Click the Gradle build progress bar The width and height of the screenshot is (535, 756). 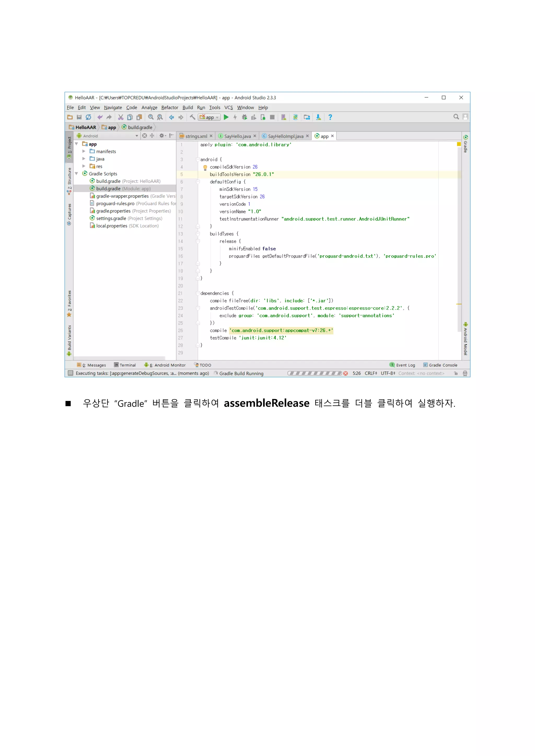315,373
